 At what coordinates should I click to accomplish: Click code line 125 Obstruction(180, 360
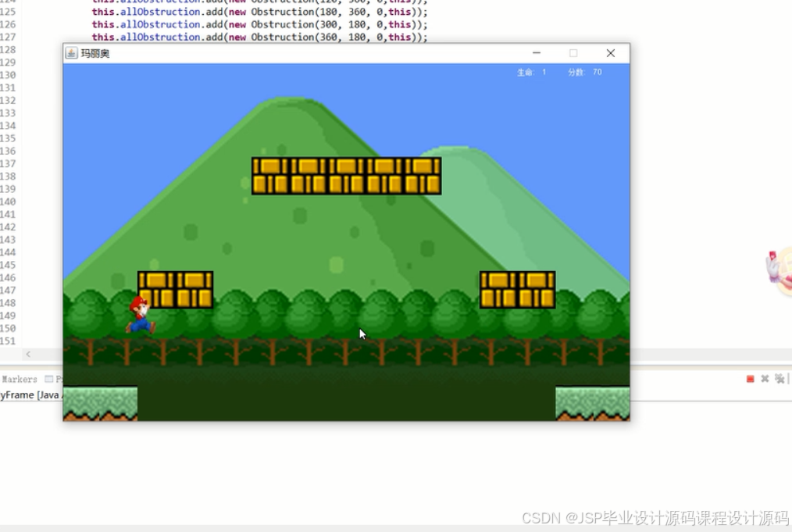(259, 12)
